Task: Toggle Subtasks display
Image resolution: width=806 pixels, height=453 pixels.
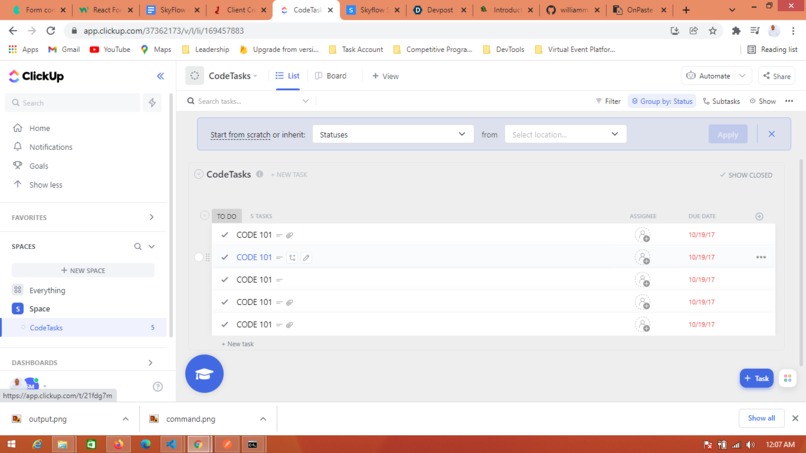Action: (721, 101)
